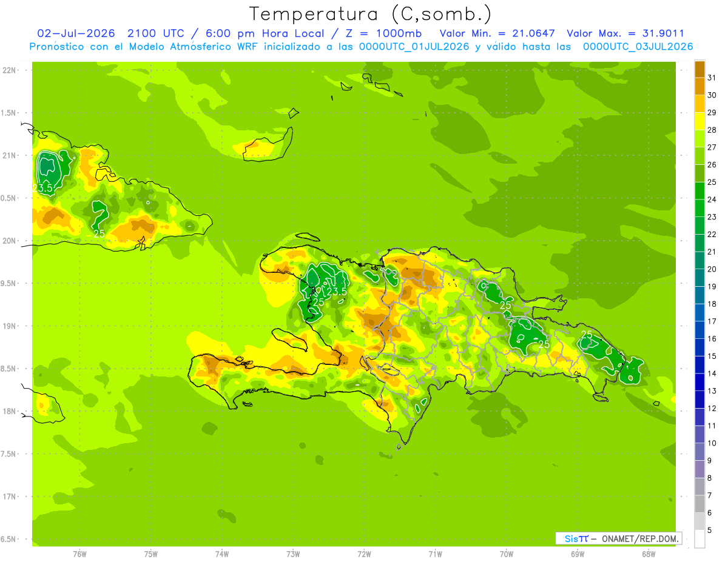The image size is (728, 562).
Task: Click the "68W" longitude label
Action: pos(649,554)
